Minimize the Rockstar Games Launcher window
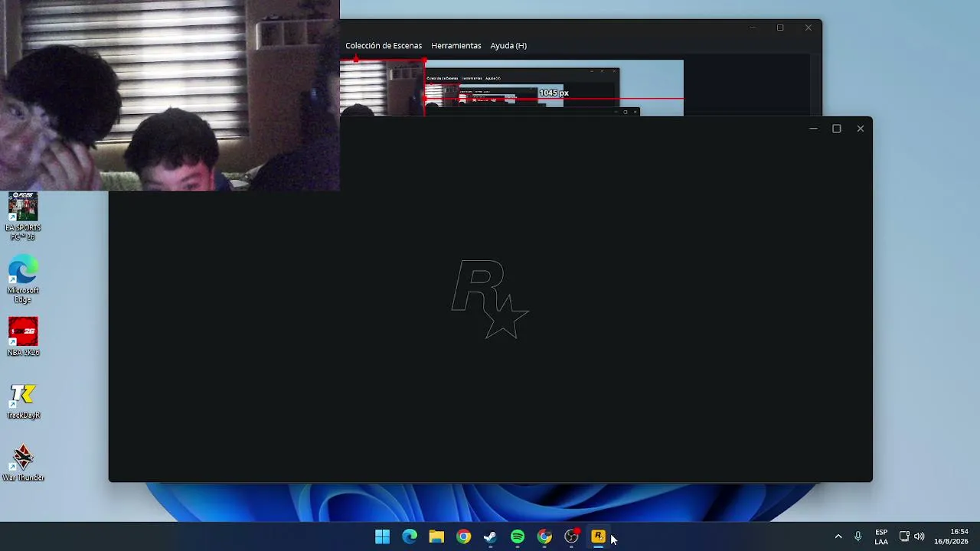Image resolution: width=980 pixels, height=551 pixels. pyautogui.click(x=813, y=129)
